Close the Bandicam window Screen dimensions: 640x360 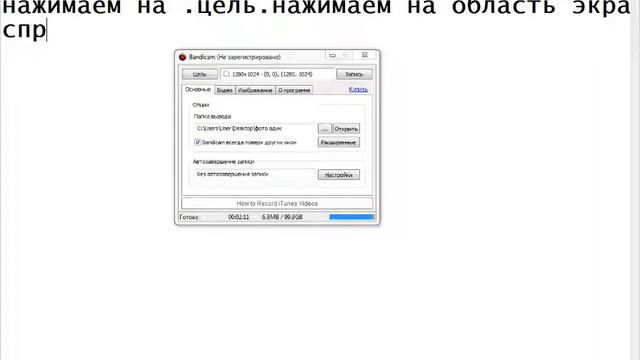(364, 55)
